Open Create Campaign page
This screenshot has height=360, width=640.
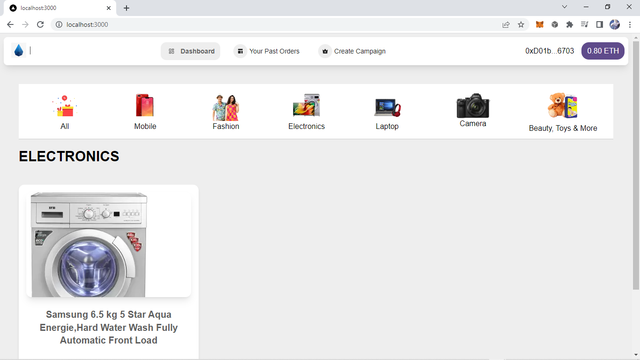coord(352,51)
